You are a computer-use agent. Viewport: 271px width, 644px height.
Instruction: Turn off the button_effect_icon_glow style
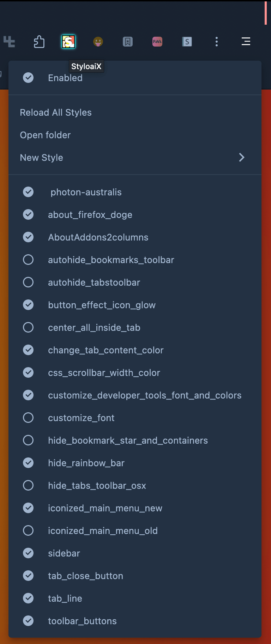(x=28, y=305)
